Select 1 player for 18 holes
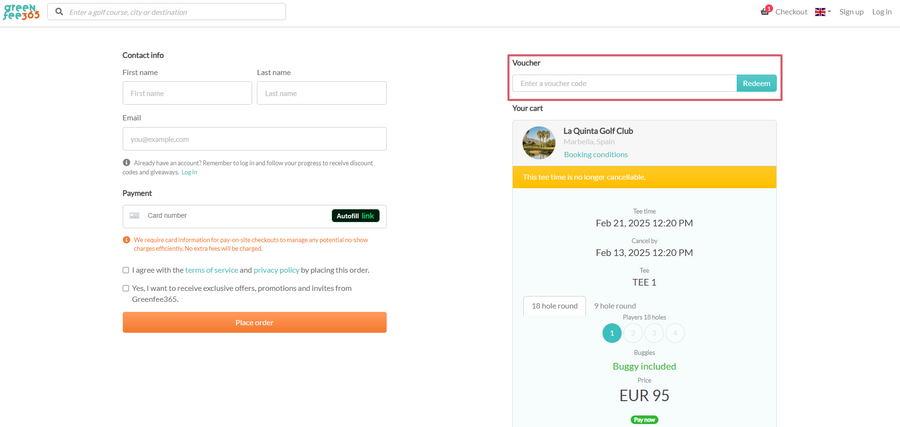This screenshot has height=427, width=900. (612, 333)
